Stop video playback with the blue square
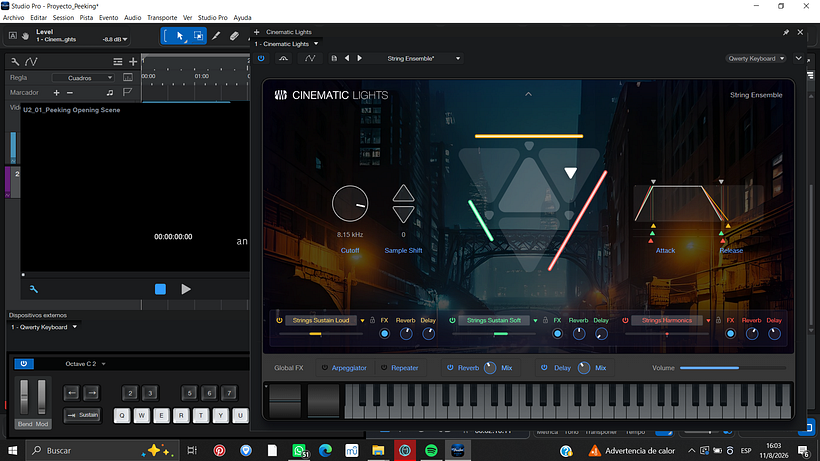 tap(161, 289)
